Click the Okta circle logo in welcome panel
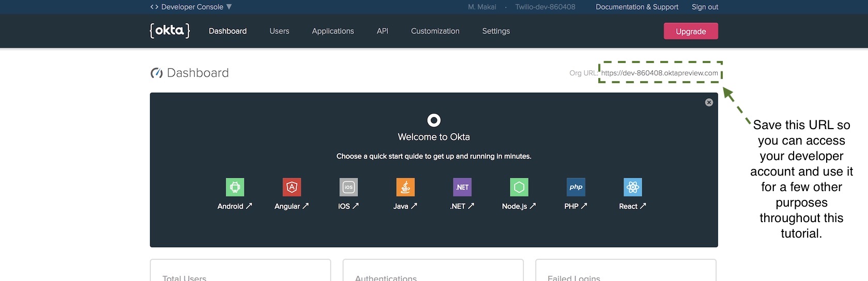This screenshot has height=281, width=868. 434,120
